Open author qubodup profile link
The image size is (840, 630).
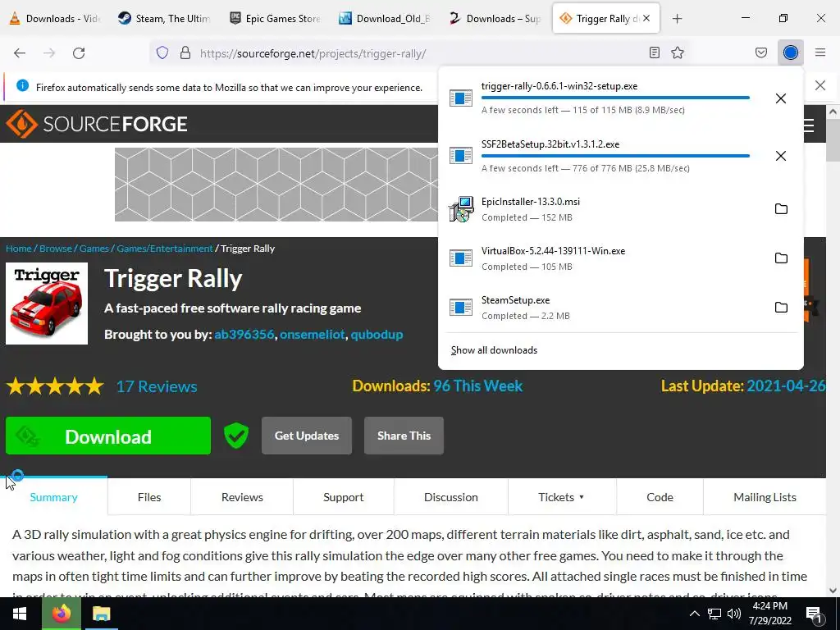coord(377,335)
